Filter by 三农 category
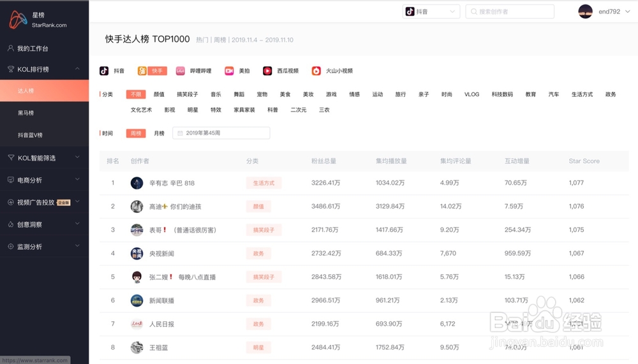Screen dimensions: 638x364 tap(324, 110)
